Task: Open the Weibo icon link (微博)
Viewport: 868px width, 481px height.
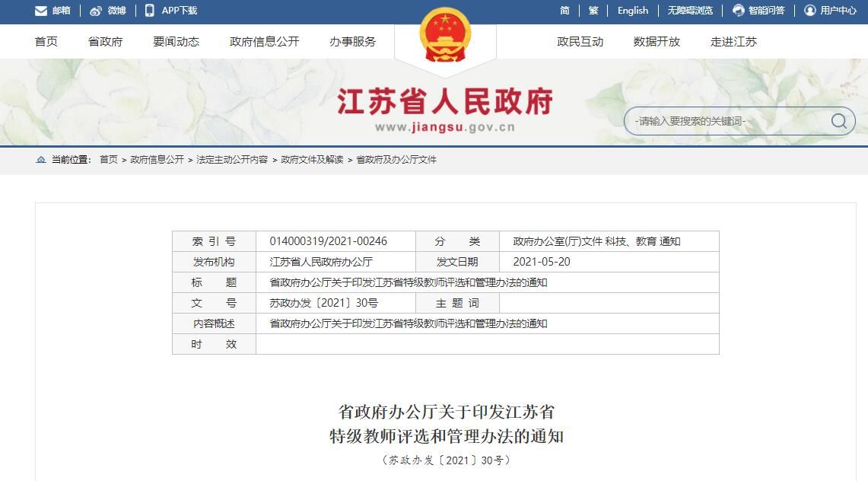Action: click(96, 11)
